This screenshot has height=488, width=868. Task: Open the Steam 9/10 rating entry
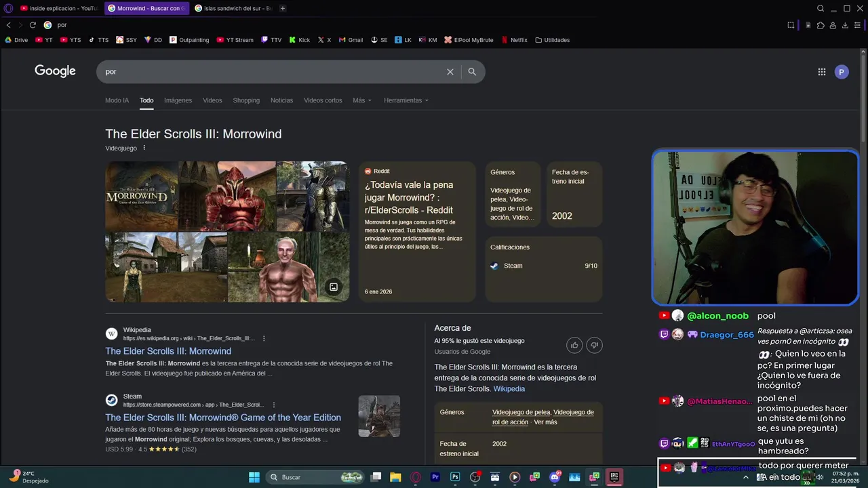click(x=544, y=266)
